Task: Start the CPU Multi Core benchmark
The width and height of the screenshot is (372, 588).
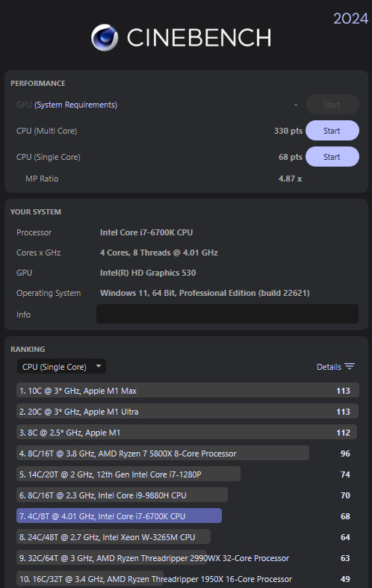Action: (x=332, y=131)
